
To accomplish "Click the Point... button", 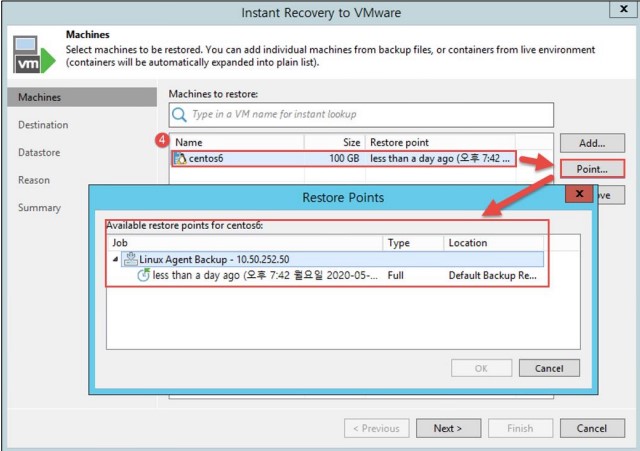I will point(592,169).
